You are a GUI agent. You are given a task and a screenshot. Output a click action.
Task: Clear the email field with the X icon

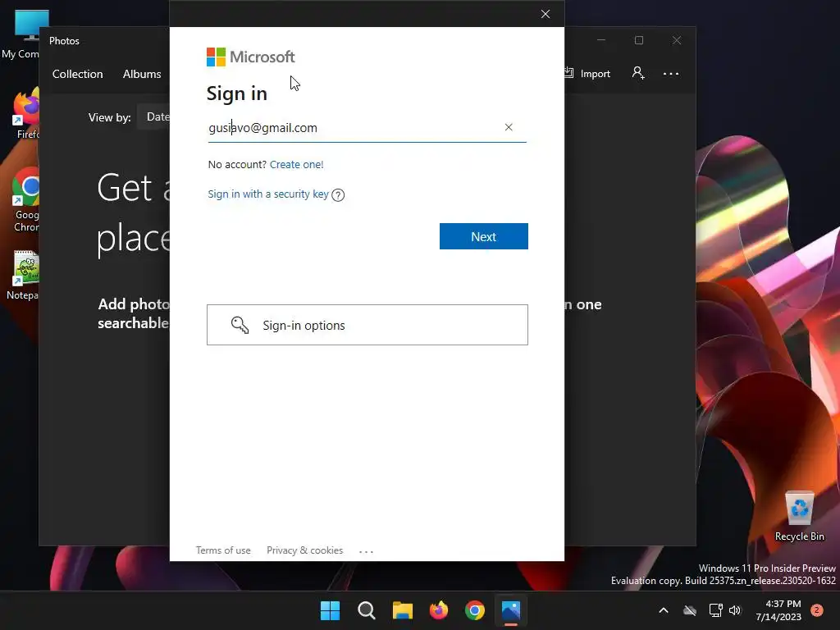pyautogui.click(x=509, y=127)
